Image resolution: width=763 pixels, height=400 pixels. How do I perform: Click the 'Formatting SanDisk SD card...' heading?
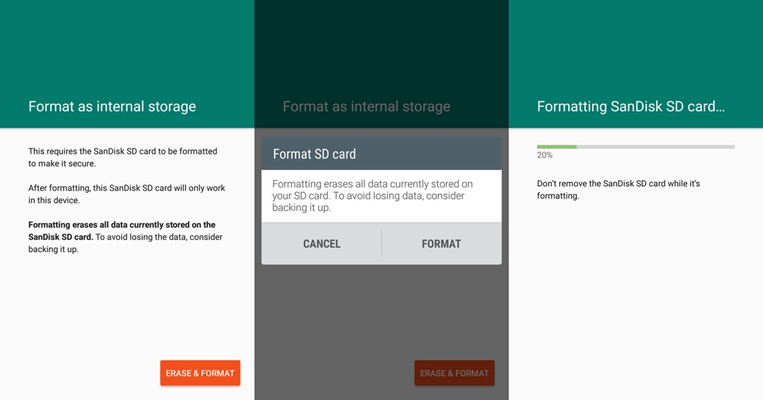coord(631,107)
